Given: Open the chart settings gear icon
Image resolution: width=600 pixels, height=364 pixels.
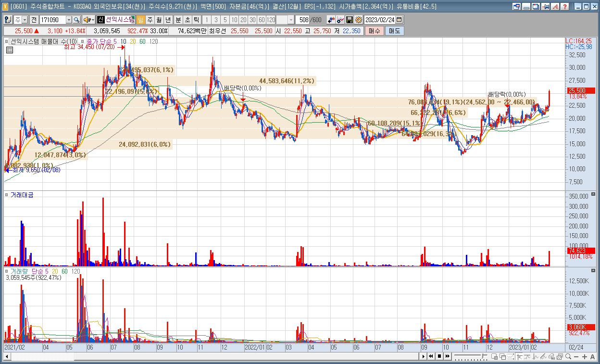Looking at the screenshot, I should click(358, 20).
